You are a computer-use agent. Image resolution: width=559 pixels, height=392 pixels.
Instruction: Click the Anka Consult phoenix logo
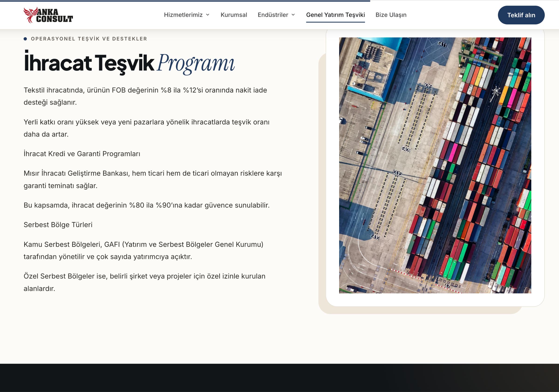(48, 15)
